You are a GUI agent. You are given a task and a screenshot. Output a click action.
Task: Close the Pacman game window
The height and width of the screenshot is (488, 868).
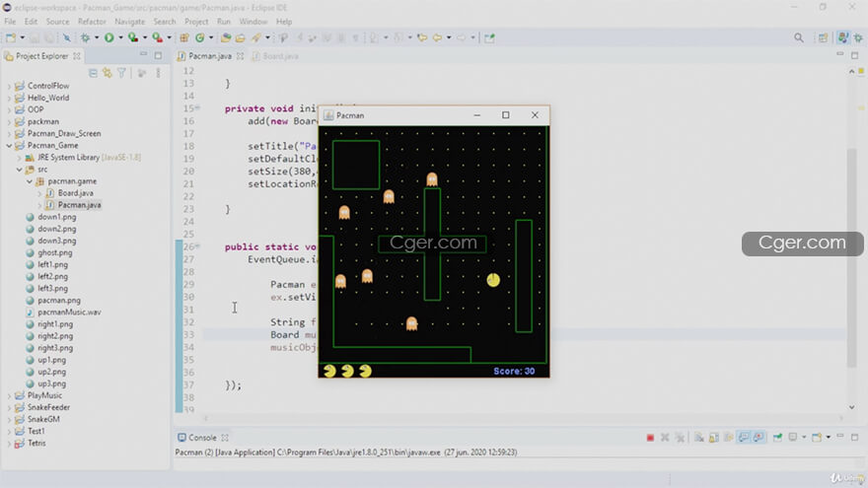[535, 115]
